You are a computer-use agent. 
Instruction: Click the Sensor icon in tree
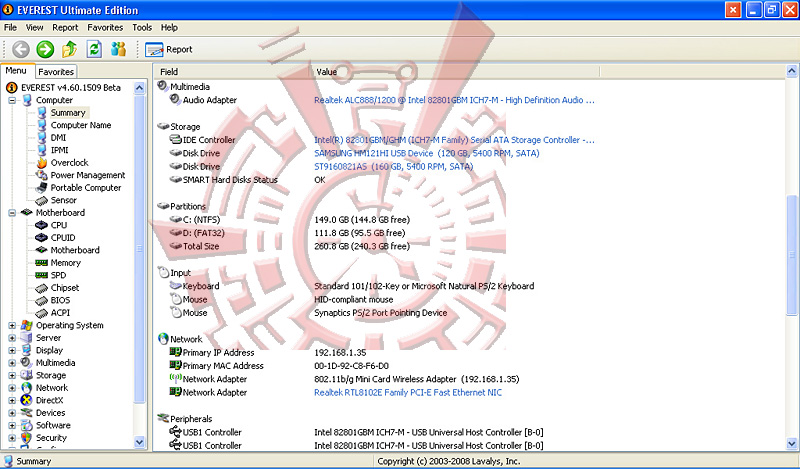coord(42,201)
